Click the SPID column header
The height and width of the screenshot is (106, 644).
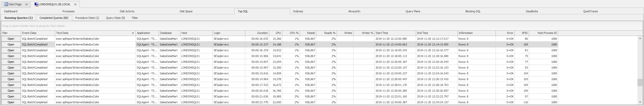point(522,33)
